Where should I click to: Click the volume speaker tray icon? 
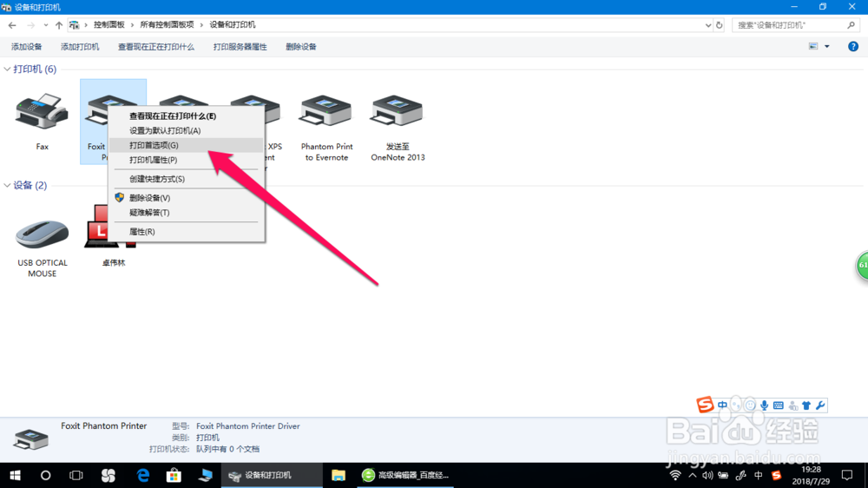click(x=707, y=475)
